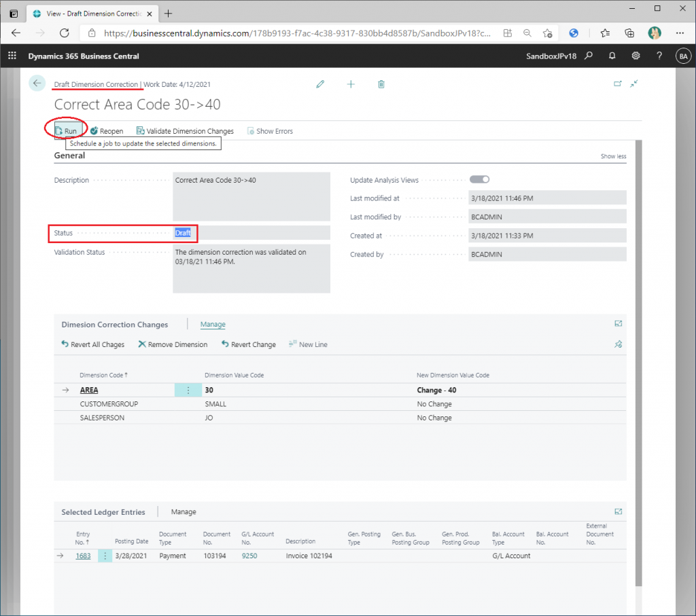Screen dimensions: 696x616
Task: Open settings gear in Business Central
Action: coord(636,56)
